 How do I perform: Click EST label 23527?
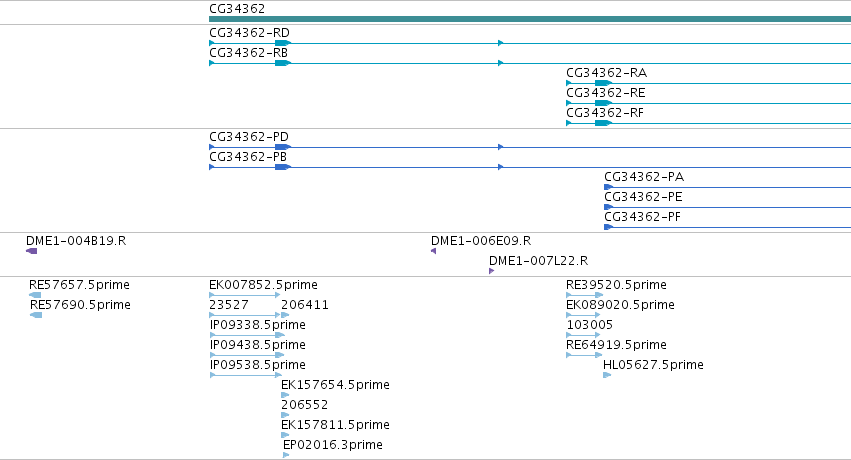tap(228, 305)
